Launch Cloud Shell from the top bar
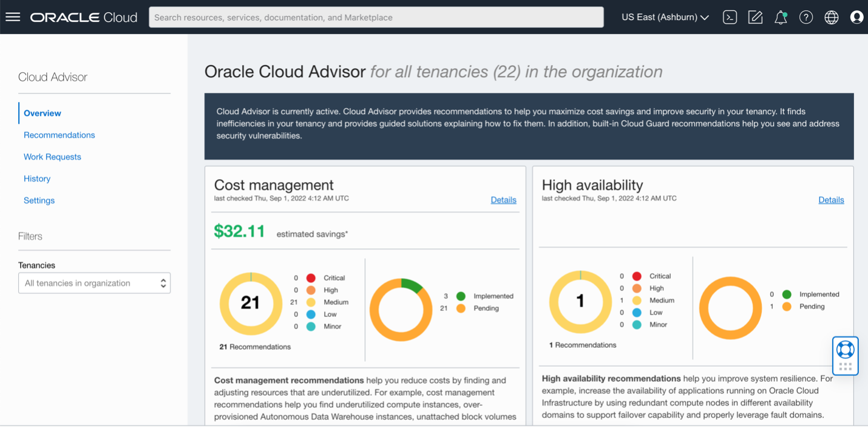Viewport: 868px width, 428px height. click(730, 16)
